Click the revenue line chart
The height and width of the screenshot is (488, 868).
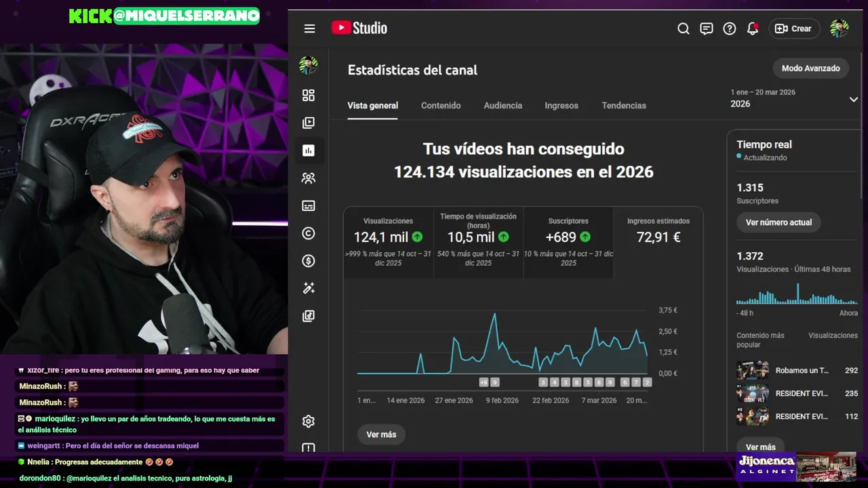pos(502,342)
